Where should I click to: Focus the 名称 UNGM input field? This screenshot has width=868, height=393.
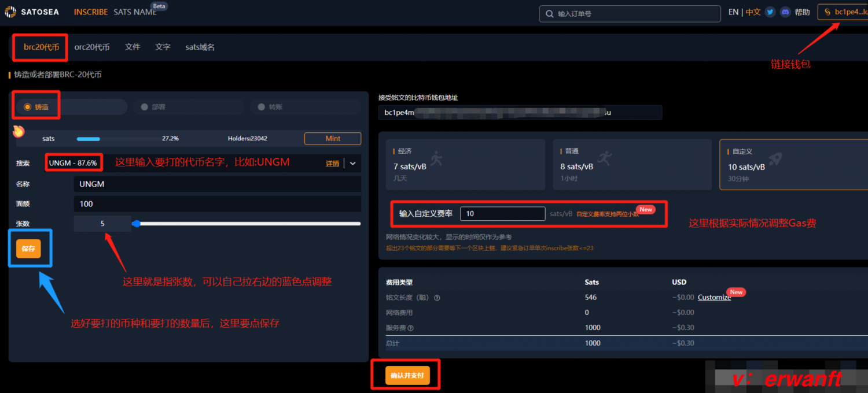click(218, 184)
